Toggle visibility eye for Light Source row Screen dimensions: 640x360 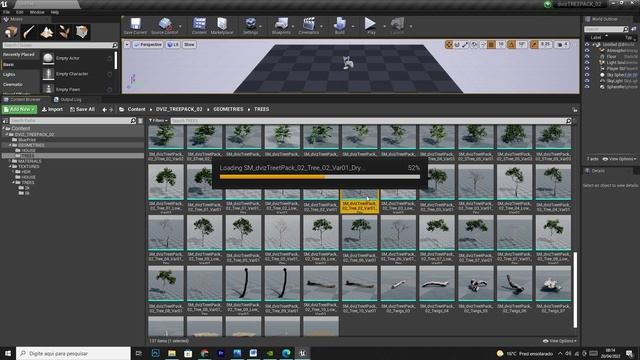point(587,63)
